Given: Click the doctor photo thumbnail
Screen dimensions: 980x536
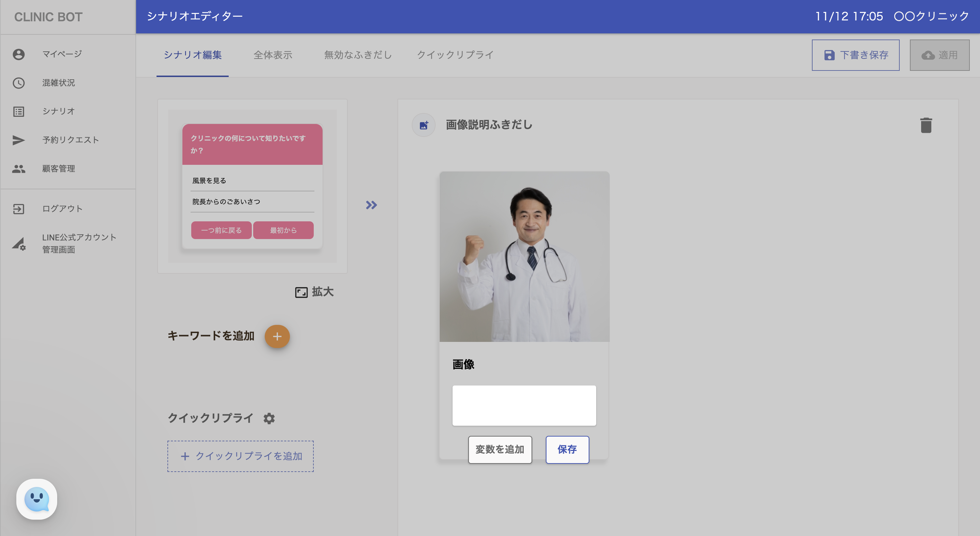Looking at the screenshot, I should 524,256.
